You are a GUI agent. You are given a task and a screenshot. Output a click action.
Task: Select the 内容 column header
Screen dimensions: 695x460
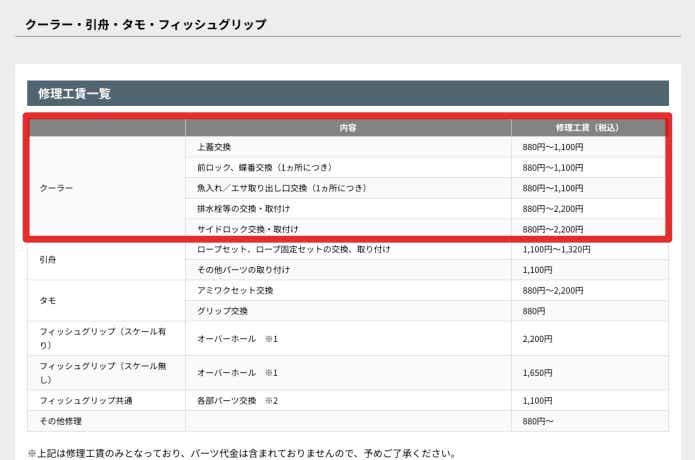click(x=347, y=128)
